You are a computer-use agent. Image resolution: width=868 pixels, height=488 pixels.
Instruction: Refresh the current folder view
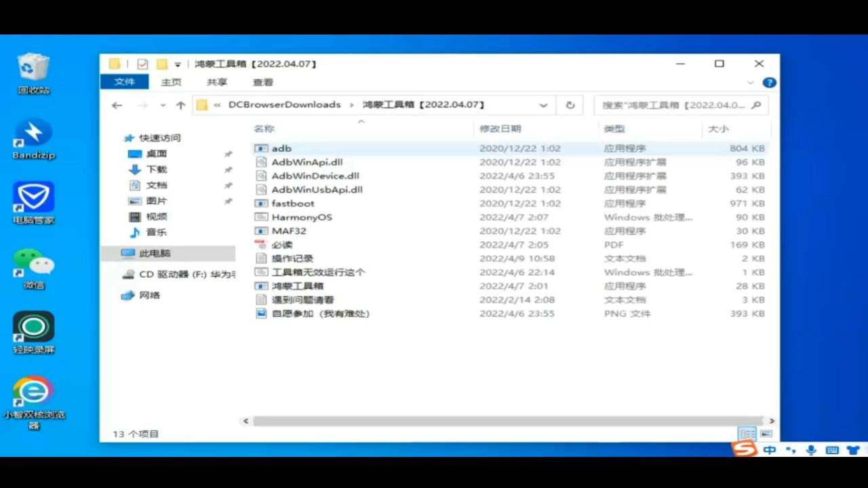point(570,105)
